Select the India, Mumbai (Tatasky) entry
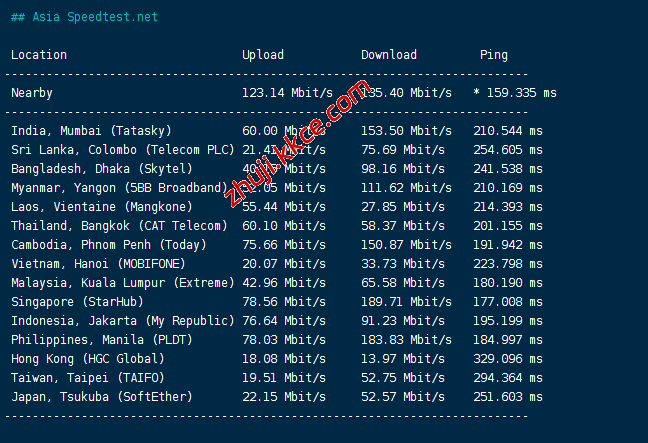This screenshot has width=648, height=443. 91,131
